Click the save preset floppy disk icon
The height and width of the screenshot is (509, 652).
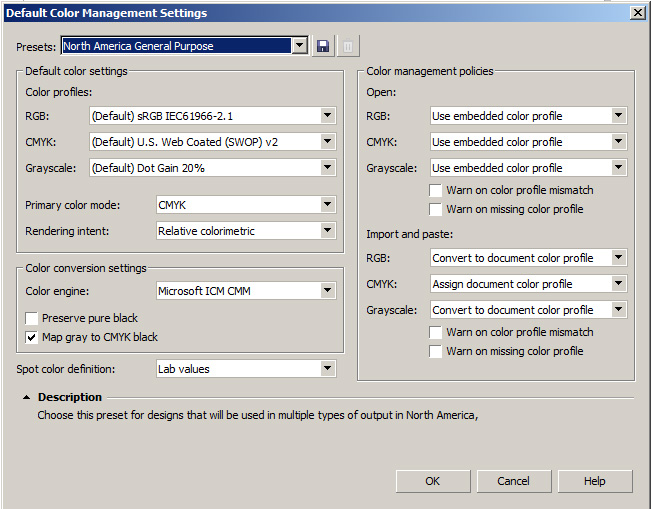click(x=323, y=46)
